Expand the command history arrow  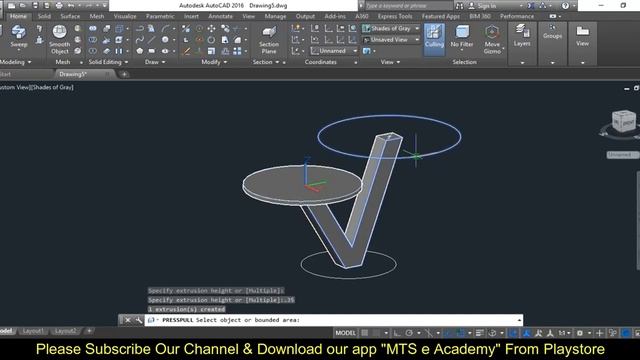tap(519, 320)
